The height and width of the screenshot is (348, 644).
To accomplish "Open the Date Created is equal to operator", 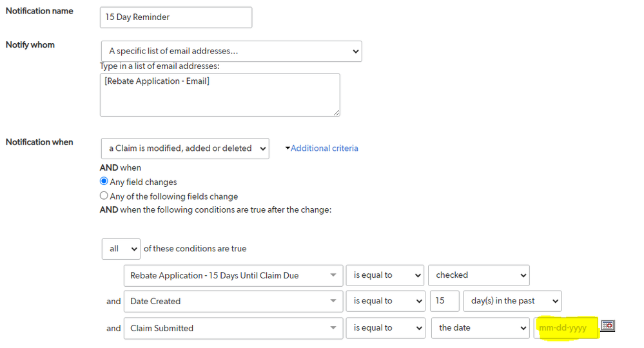I will click(385, 301).
